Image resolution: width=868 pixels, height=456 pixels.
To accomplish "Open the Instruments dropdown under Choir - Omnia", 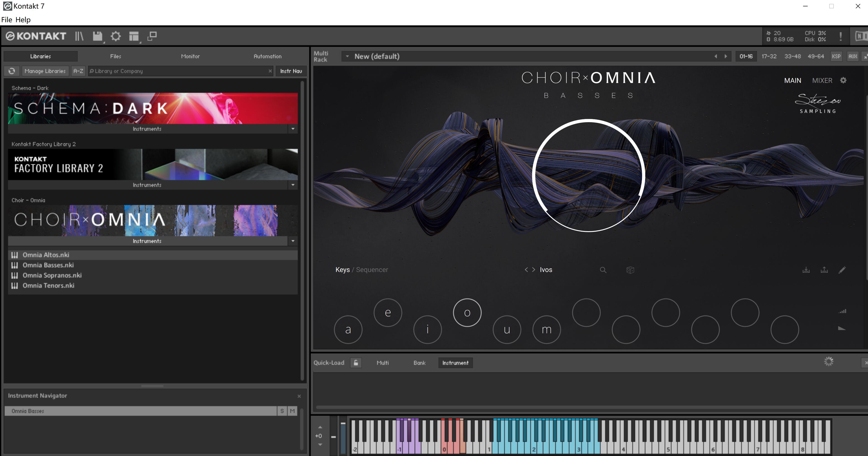I will [x=293, y=241].
